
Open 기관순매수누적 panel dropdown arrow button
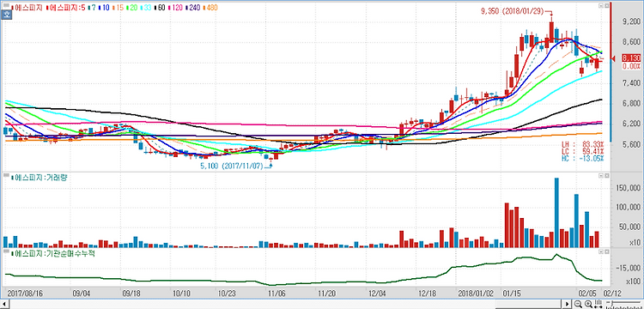pyautogui.click(x=600, y=251)
